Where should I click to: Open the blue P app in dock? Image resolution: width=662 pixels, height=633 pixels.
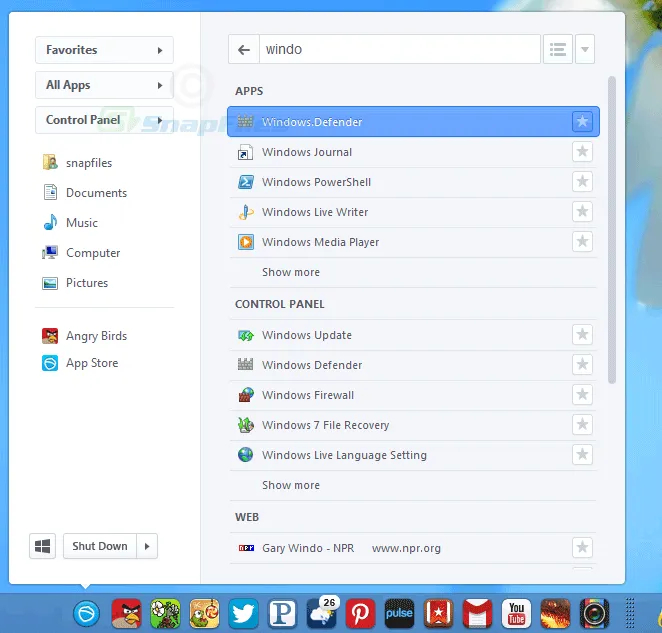(x=282, y=613)
